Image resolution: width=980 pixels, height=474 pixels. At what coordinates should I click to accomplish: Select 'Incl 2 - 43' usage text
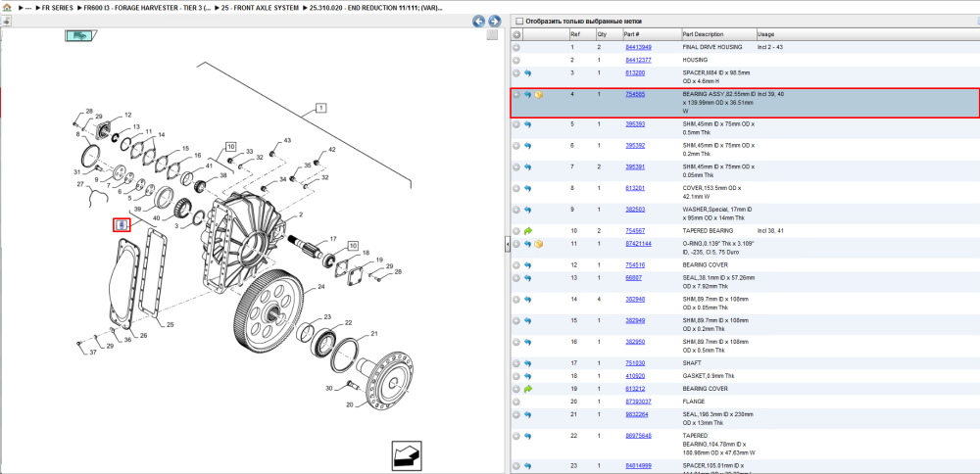coord(770,47)
